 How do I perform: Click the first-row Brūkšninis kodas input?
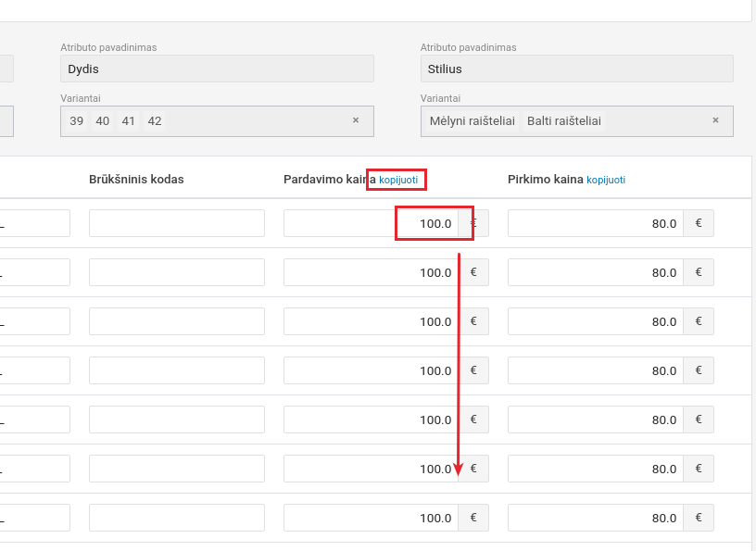tap(176, 223)
